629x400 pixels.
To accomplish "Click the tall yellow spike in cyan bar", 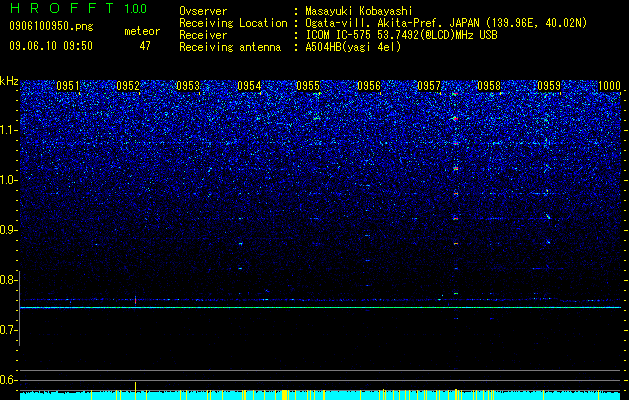I will 136,391.
